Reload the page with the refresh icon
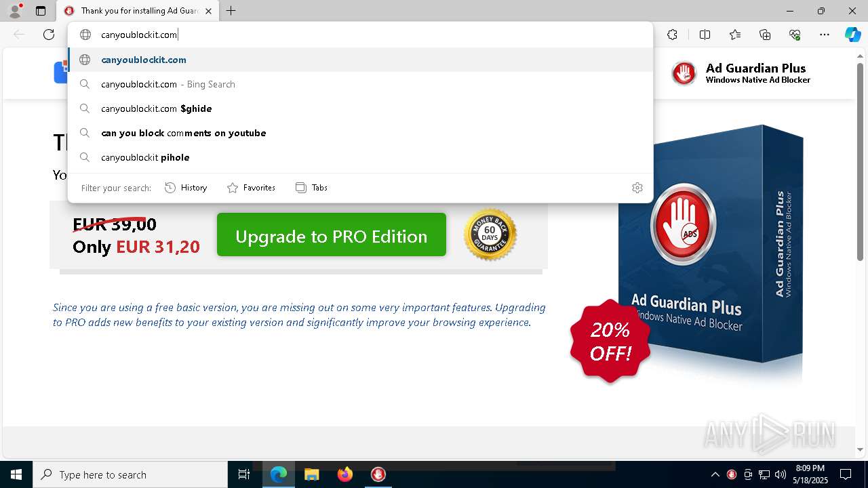This screenshot has height=488, width=868. 49,35
